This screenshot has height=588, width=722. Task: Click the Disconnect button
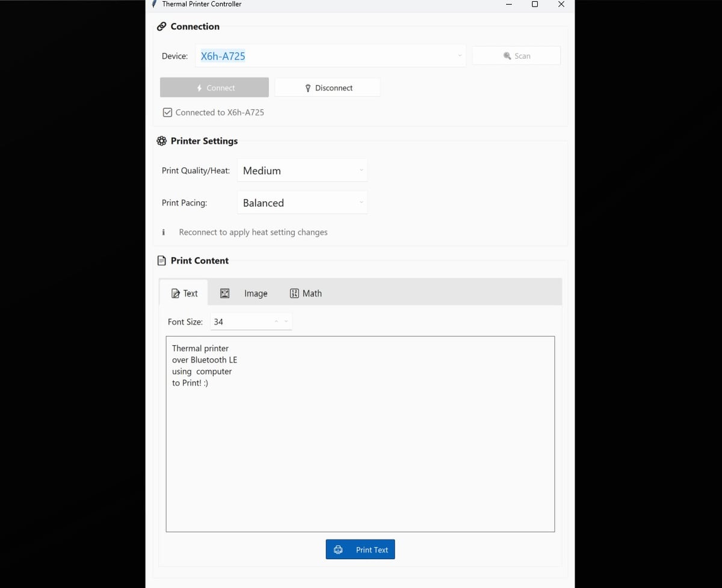tap(327, 88)
